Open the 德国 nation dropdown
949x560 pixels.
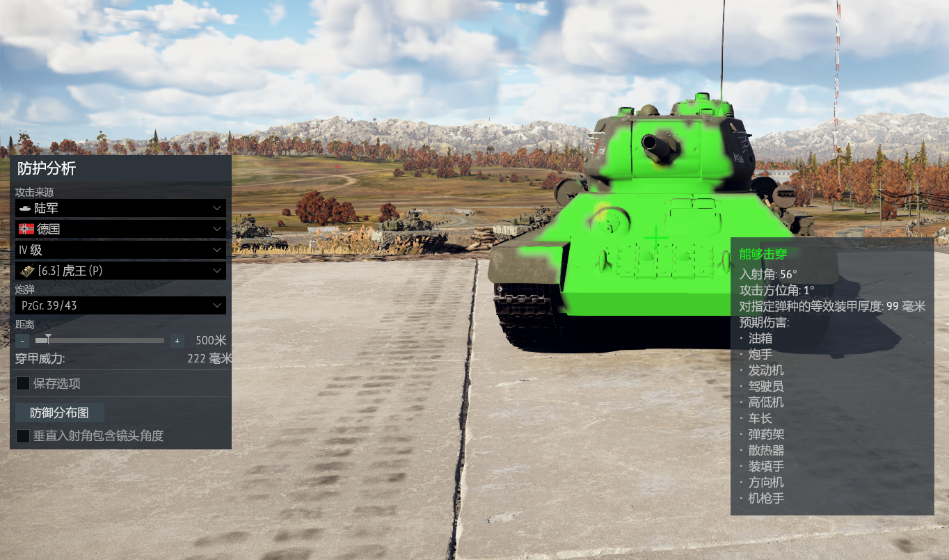tap(120, 229)
